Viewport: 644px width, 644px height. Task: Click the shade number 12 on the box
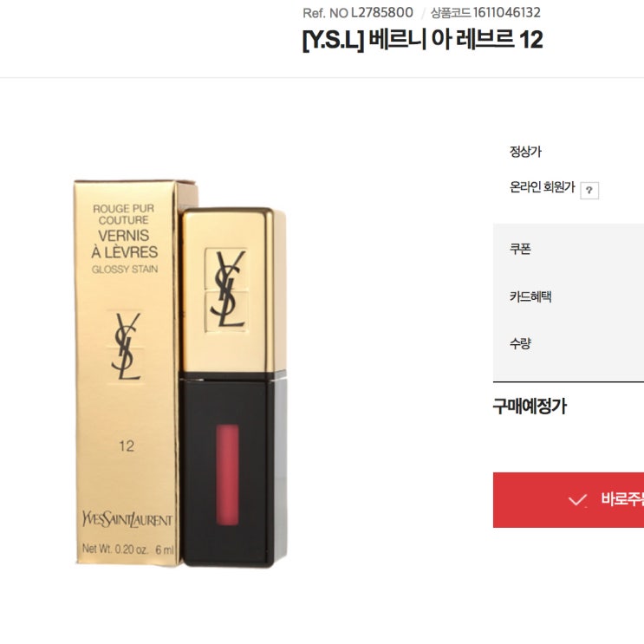(127, 446)
